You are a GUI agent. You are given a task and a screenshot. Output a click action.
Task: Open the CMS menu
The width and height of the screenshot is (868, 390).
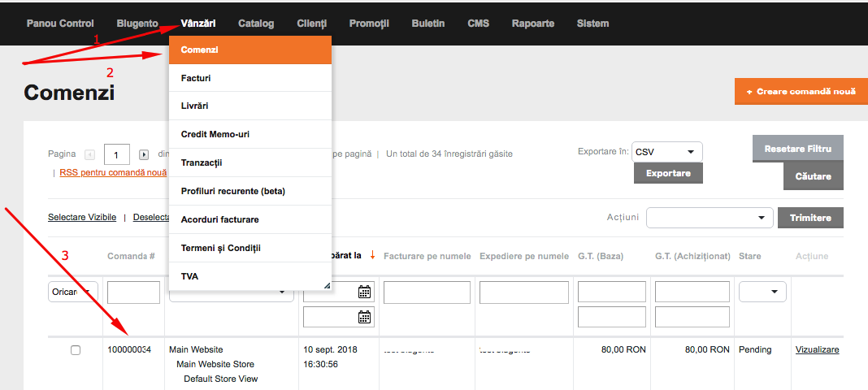pyautogui.click(x=478, y=24)
